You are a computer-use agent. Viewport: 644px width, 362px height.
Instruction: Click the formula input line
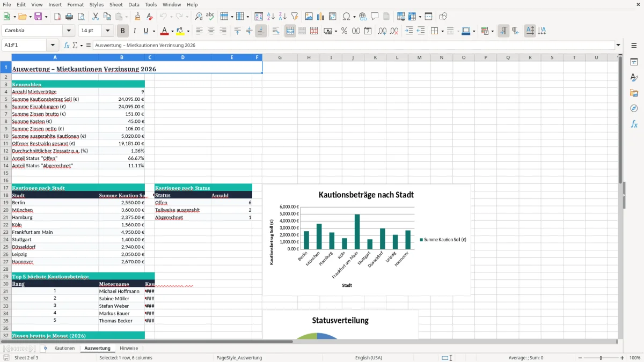(x=353, y=46)
